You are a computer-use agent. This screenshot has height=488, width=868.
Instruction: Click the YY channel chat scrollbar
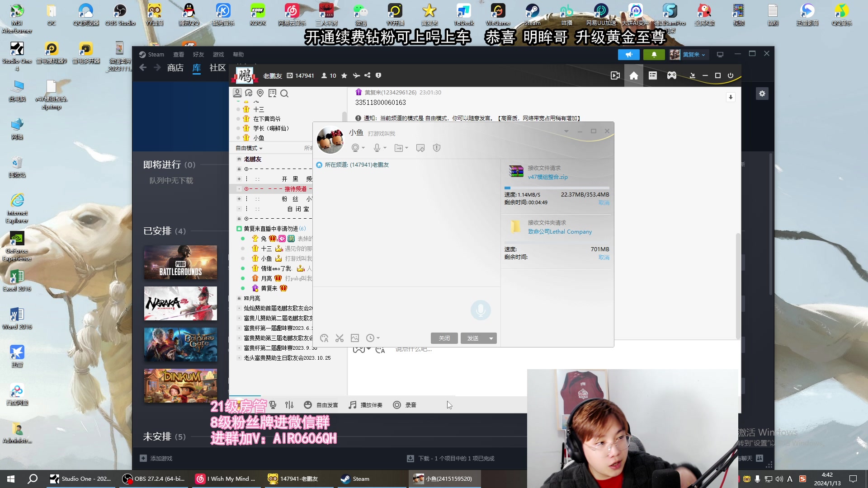[738, 286]
